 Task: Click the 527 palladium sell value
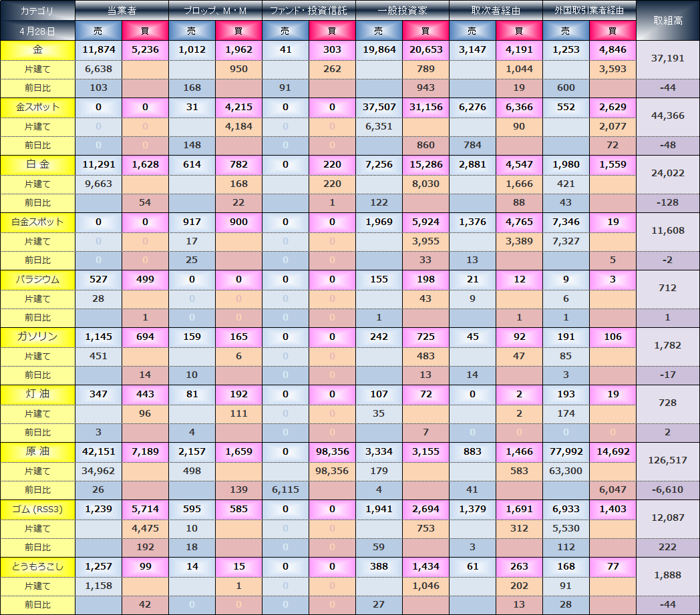point(99,280)
